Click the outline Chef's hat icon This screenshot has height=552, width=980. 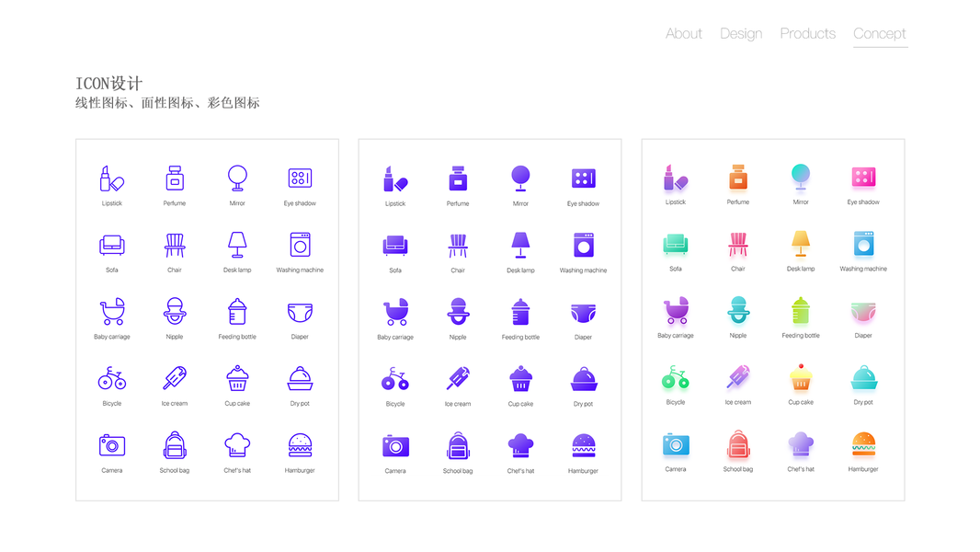[237, 445]
